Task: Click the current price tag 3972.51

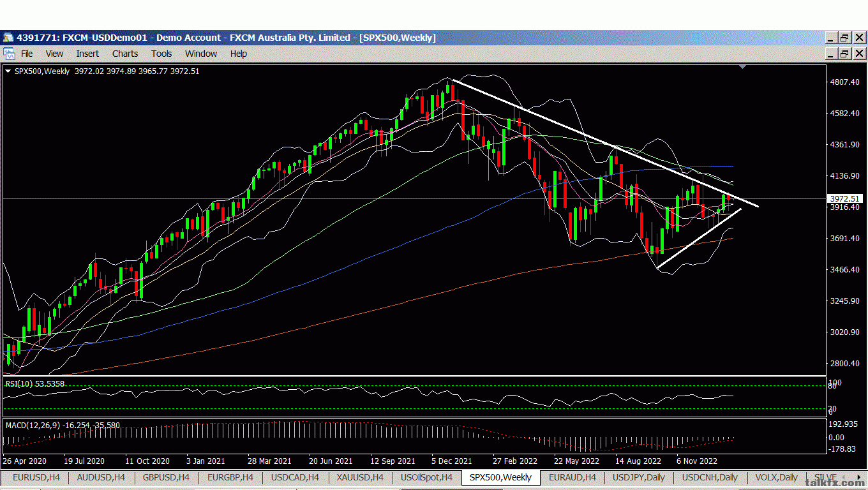Action: [844, 199]
